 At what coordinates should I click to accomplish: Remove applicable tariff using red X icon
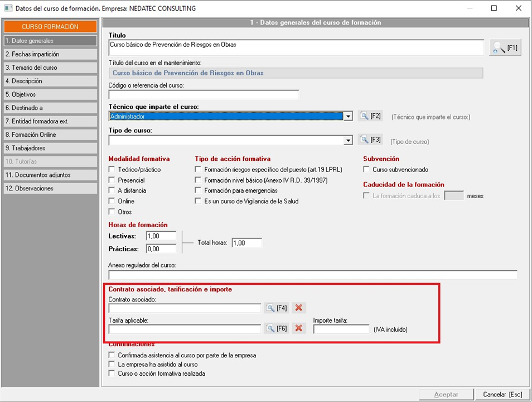[299, 328]
